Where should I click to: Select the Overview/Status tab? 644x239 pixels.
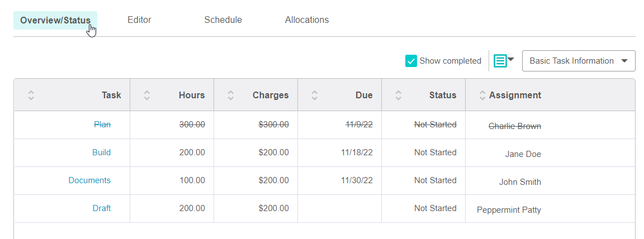[x=55, y=20]
